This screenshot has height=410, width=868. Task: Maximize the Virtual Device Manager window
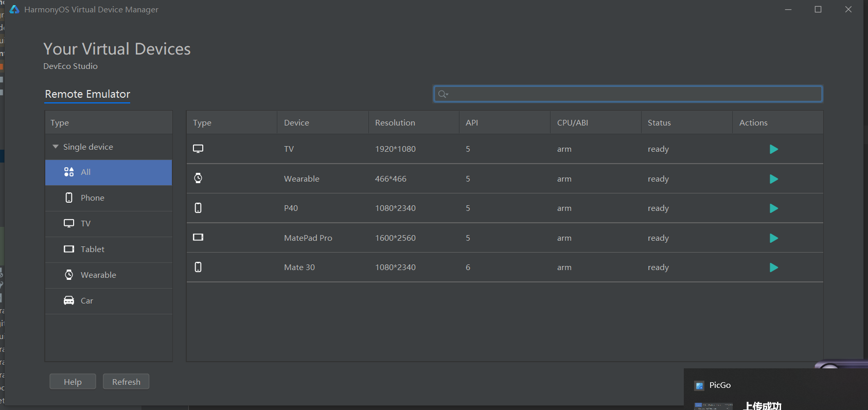click(818, 9)
